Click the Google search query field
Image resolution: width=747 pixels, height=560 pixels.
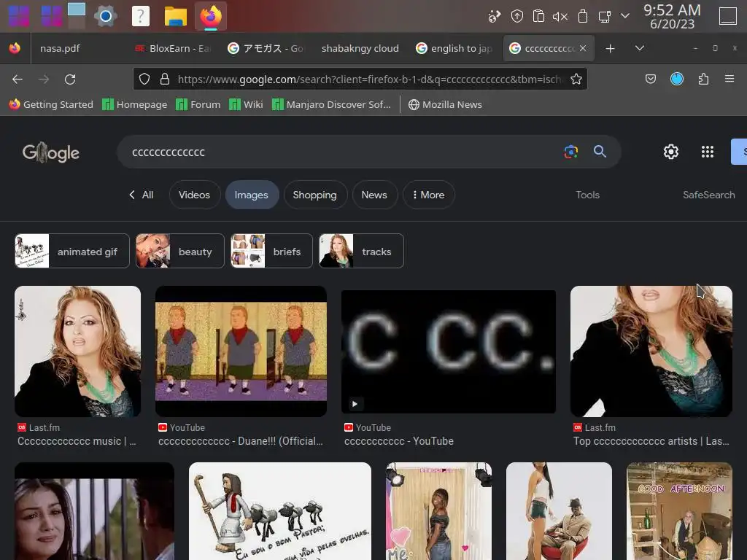point(343,152)
